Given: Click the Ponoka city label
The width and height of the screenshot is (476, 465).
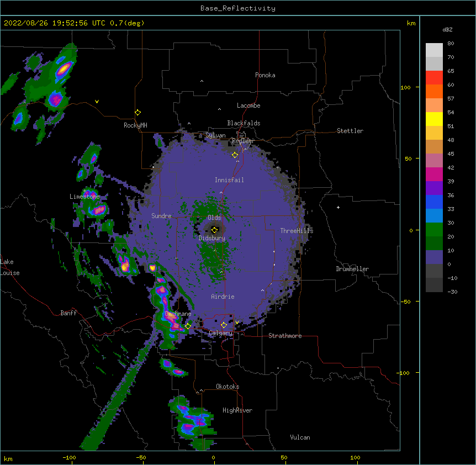Looking at the screenshot, I should click(x=265, y=75).
